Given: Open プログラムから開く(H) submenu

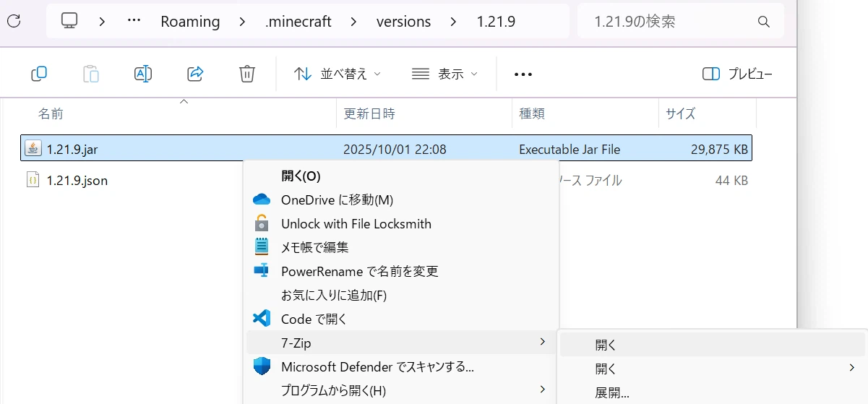Looking at the screenshot, I should (401, 390).
